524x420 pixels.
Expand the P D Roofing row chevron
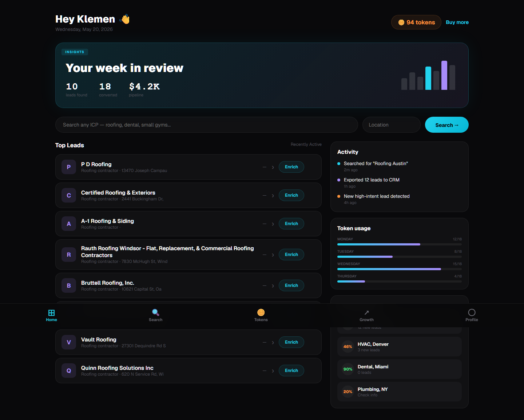click(273, 167)
